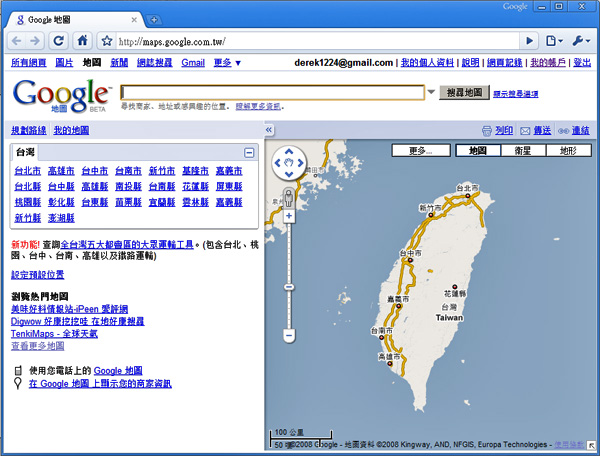Click the 說明 help link
This screenshot has width=600, height=456.
[x=470, y=62]
